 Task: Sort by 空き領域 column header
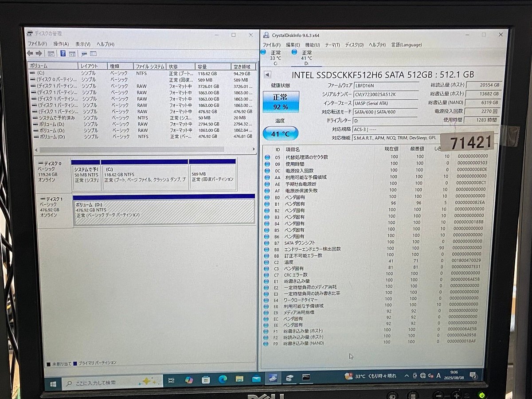(x=243, y=67)
